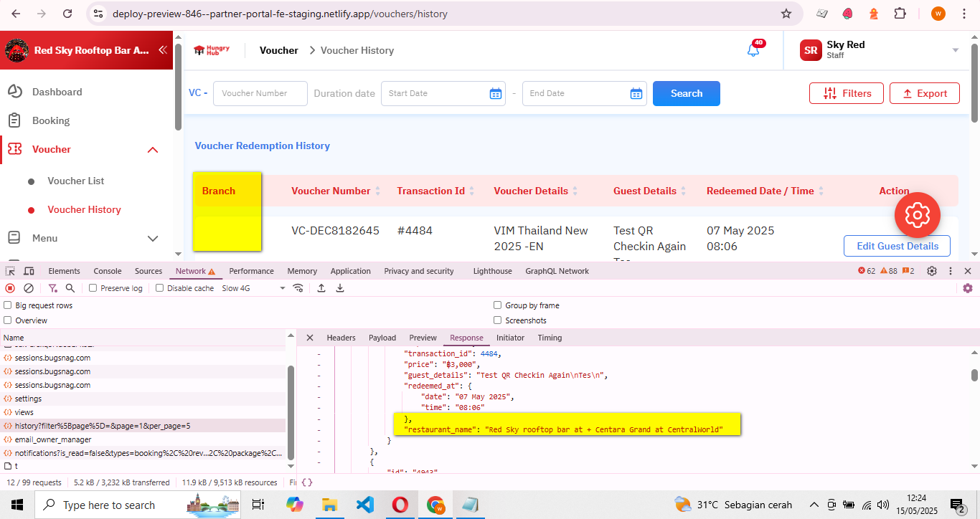980x519 pixels.
Task: Click the Export button
Action: coord(924,93)
